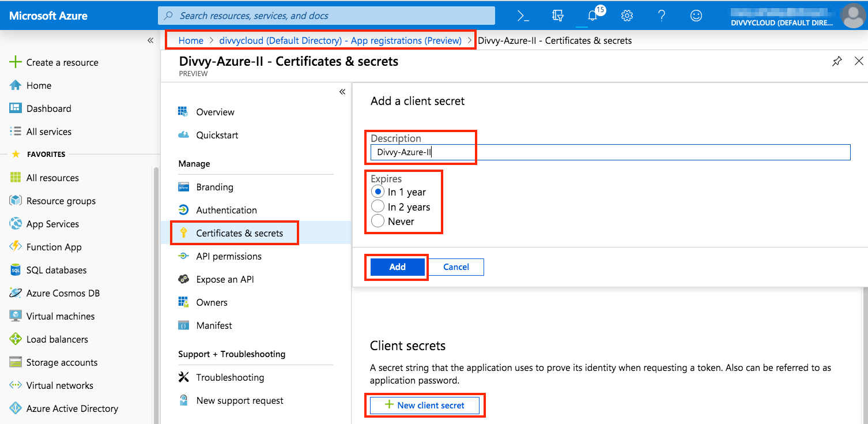Viewport: 868px width, 424px height.
Task: Open the feedback smiley icon
Action: (x=696, y=16)
